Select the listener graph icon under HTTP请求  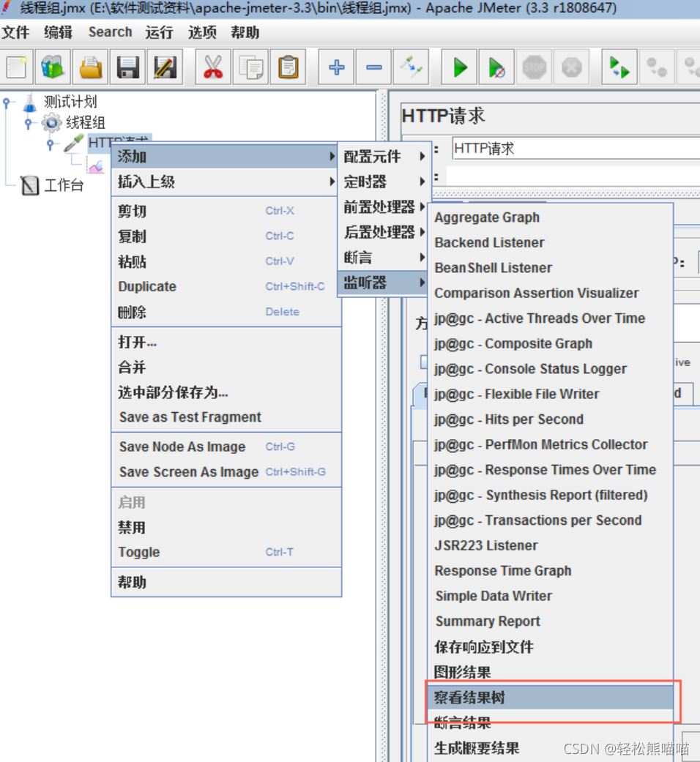coord(96,167)
